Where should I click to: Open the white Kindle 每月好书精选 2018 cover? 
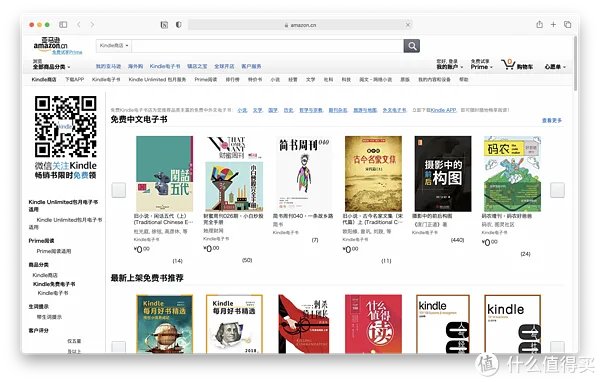point(234,324)
